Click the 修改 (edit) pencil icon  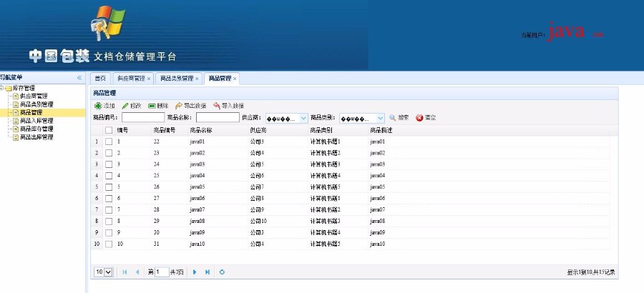(125, 106)
